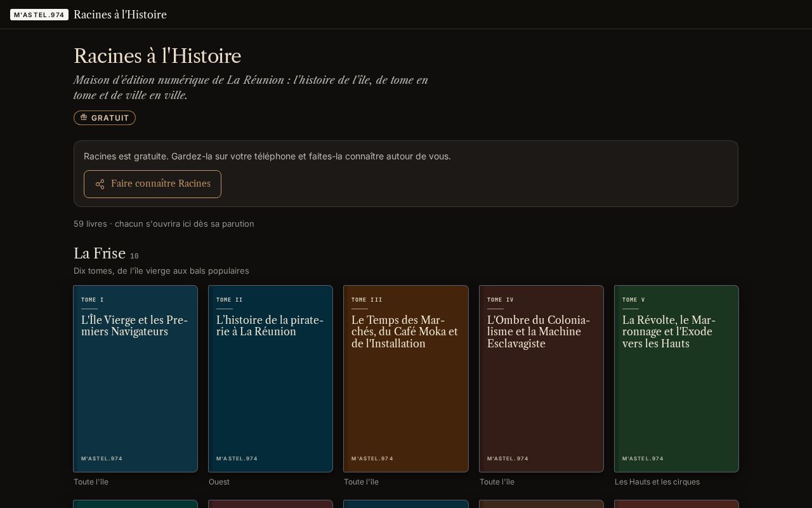Screen dimensions: 812x508
Task: Click 'Racines est gratuite' banner text
Action: coord(267,156)
